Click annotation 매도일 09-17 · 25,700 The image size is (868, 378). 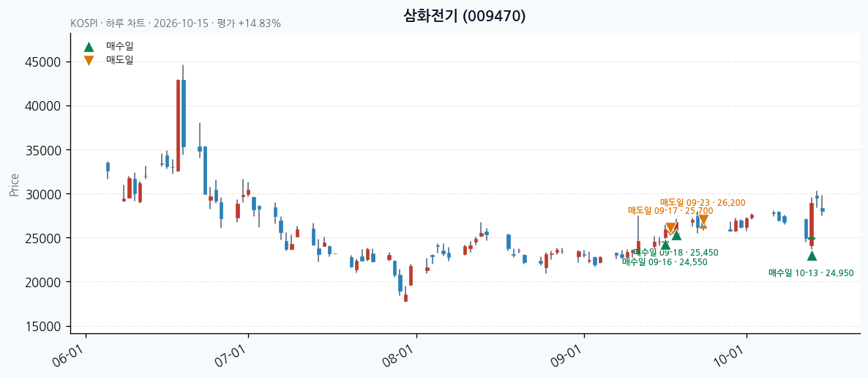pyautogui.click(x=670, y=211)
